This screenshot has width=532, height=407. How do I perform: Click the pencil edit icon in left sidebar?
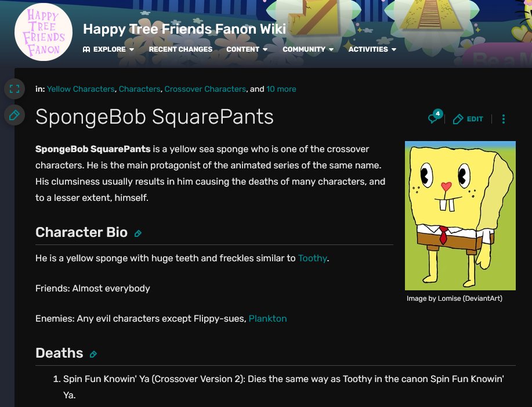(15, 115)
